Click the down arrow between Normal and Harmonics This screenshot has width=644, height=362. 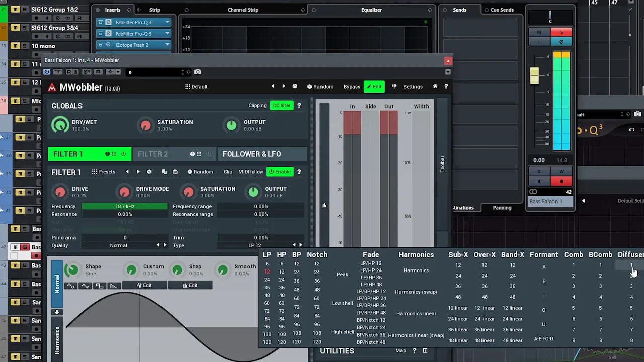(x=57, y=312)
